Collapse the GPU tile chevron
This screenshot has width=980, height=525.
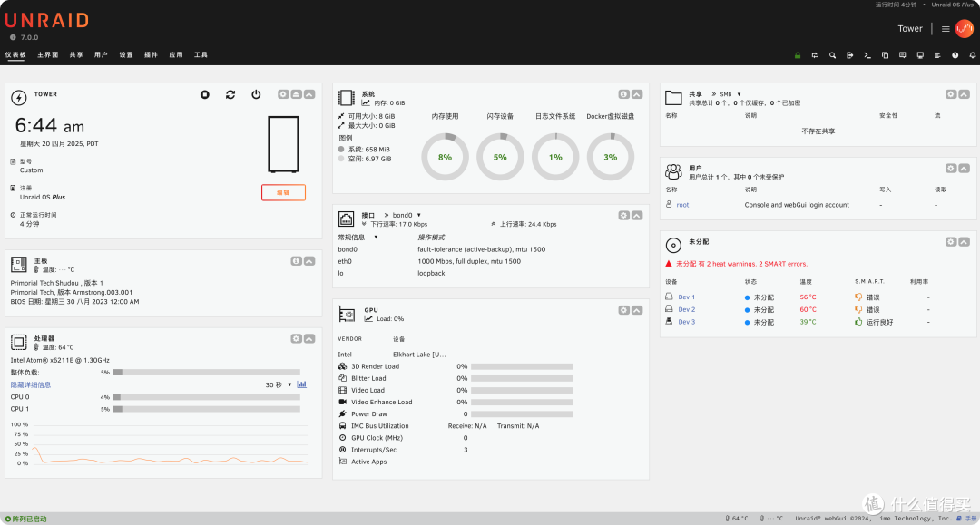tap(637, 310)
